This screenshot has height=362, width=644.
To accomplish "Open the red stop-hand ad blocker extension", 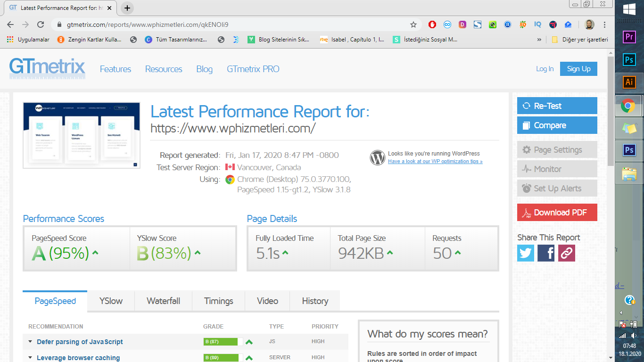I will [x=432, y=25].
